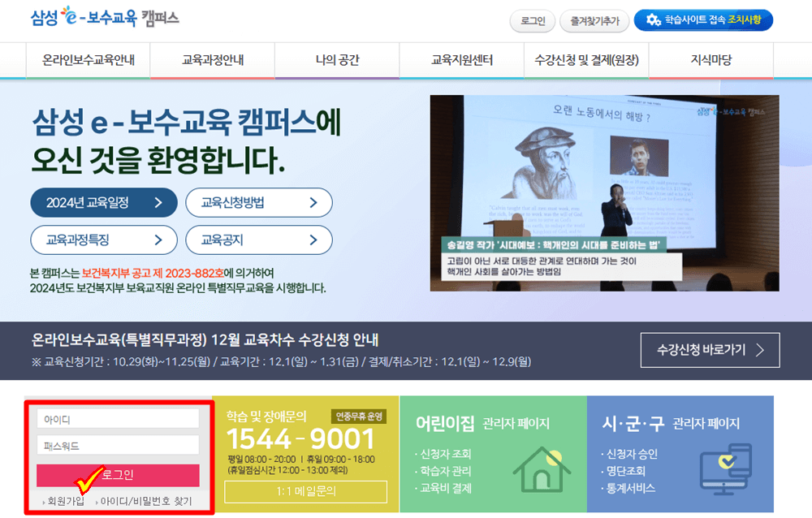Open 온라인보수교육안내 menu
Viewport: 812px width, 518px height.
88,60
